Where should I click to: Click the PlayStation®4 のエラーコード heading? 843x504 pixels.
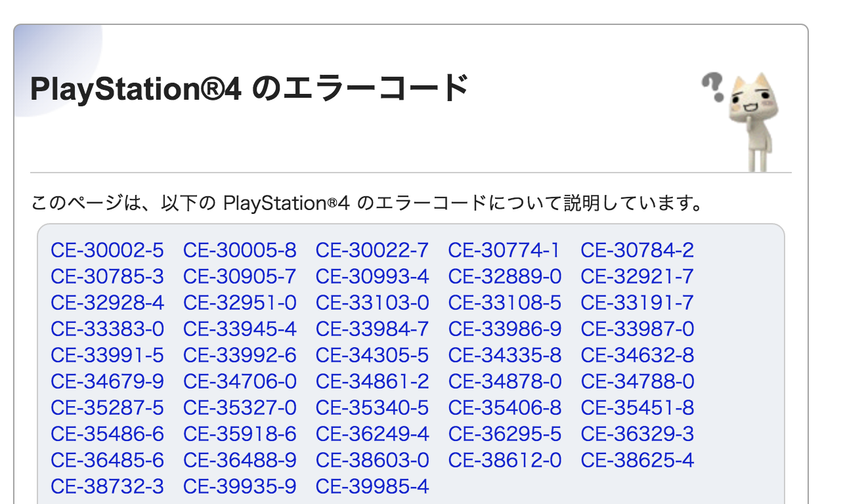(249, 89)
